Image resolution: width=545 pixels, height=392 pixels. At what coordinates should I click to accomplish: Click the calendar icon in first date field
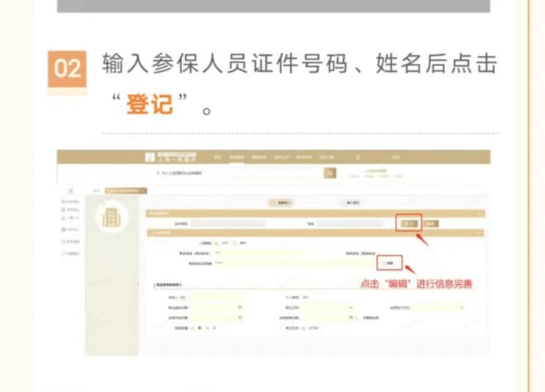[x=240, y=307]
